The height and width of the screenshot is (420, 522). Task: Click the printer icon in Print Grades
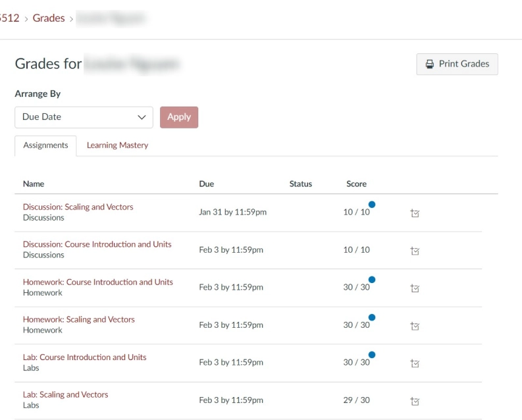pos(430,64)
